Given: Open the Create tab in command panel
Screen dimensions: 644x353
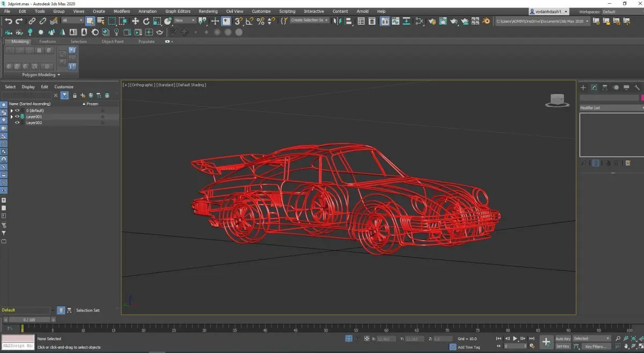Looking at the screenshot, I should tap(583, 88).
